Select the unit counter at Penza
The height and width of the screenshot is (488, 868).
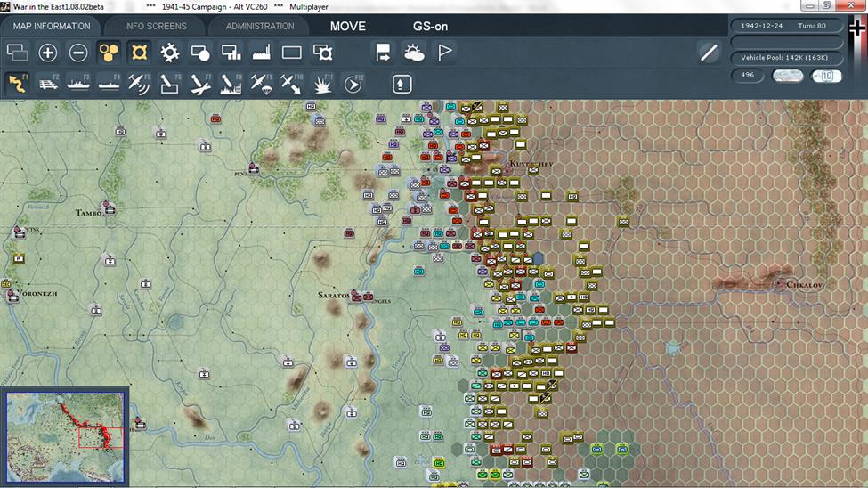[254, 168]
